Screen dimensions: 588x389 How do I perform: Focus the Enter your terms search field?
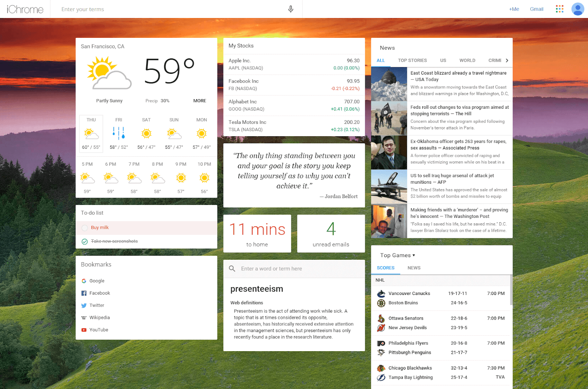click(x=173, y=9)
